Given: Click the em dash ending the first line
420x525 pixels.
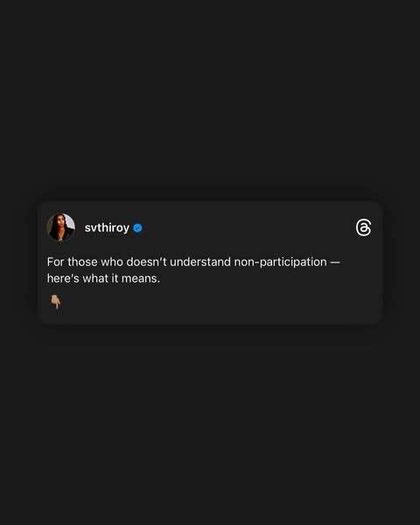Looking at the screenshot, I should [335, 262].
